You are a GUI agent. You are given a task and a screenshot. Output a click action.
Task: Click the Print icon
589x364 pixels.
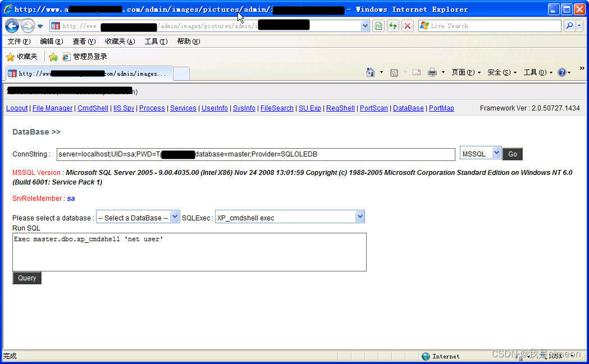click(432, 72)
